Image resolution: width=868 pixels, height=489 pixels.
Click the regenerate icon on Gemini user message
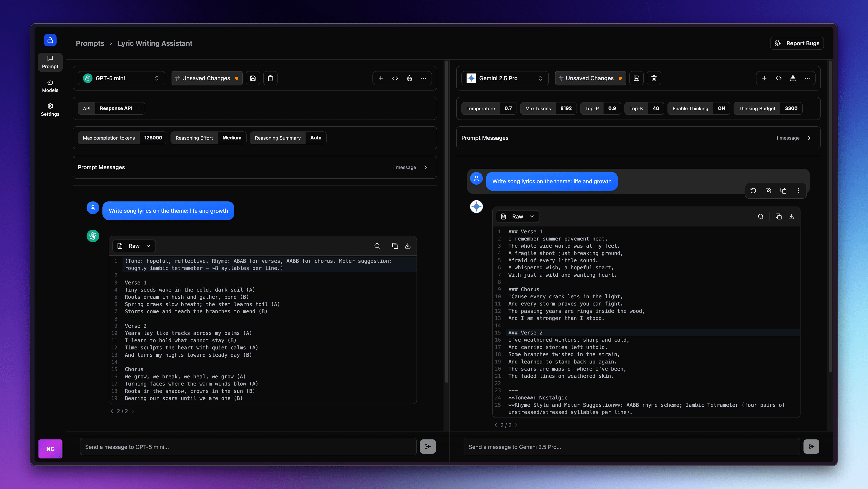pos(753,190)
